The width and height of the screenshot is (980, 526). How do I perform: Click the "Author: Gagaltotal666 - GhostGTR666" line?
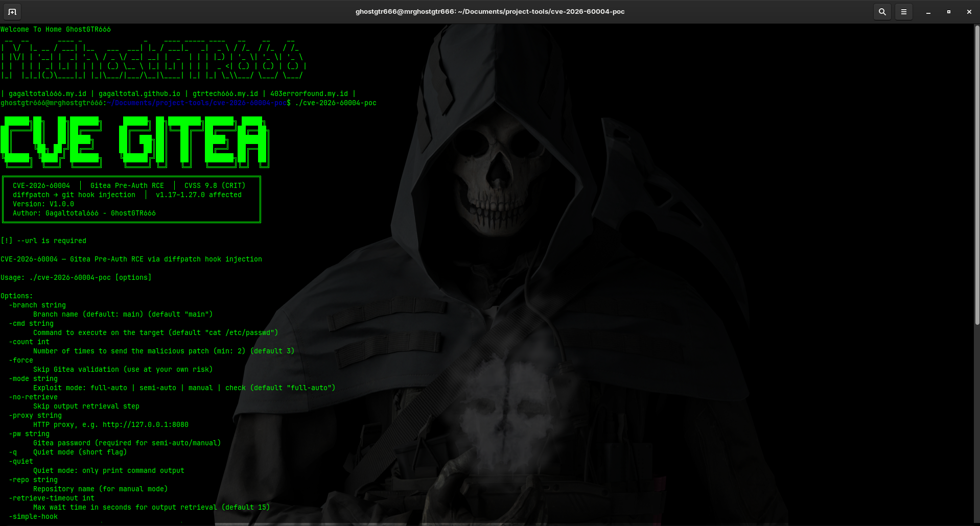pyautogui.click(x=84, y=213)
